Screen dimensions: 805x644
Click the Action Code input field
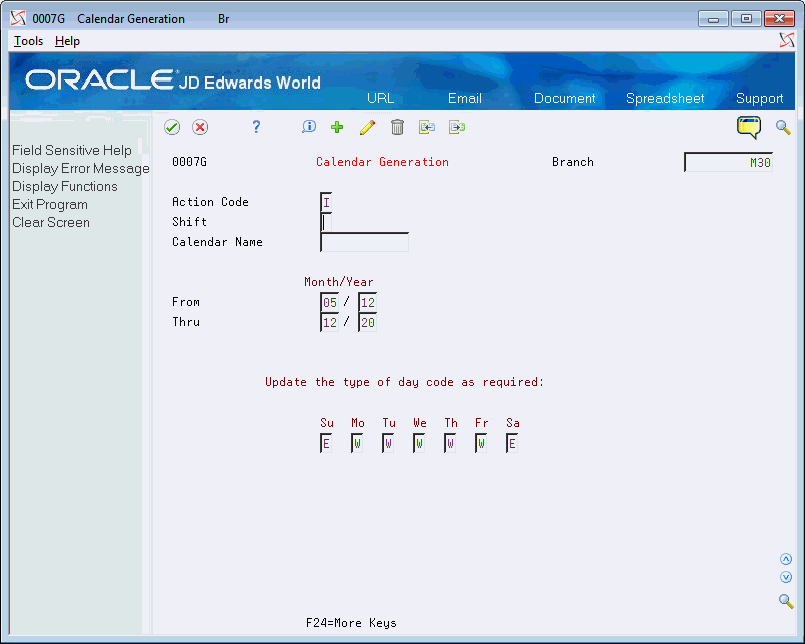pos(326,202)
